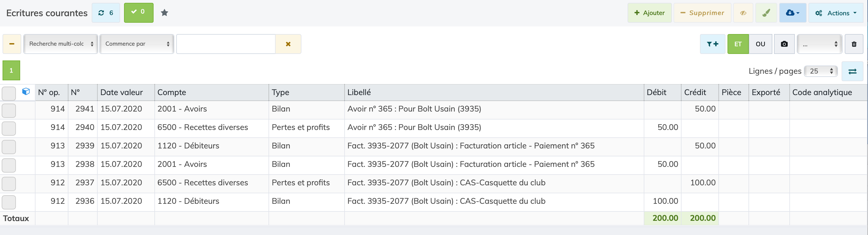This screenshot has height=235, width=868.
Task: Click the add filter funnel icon
Action: tap(712, 44)
